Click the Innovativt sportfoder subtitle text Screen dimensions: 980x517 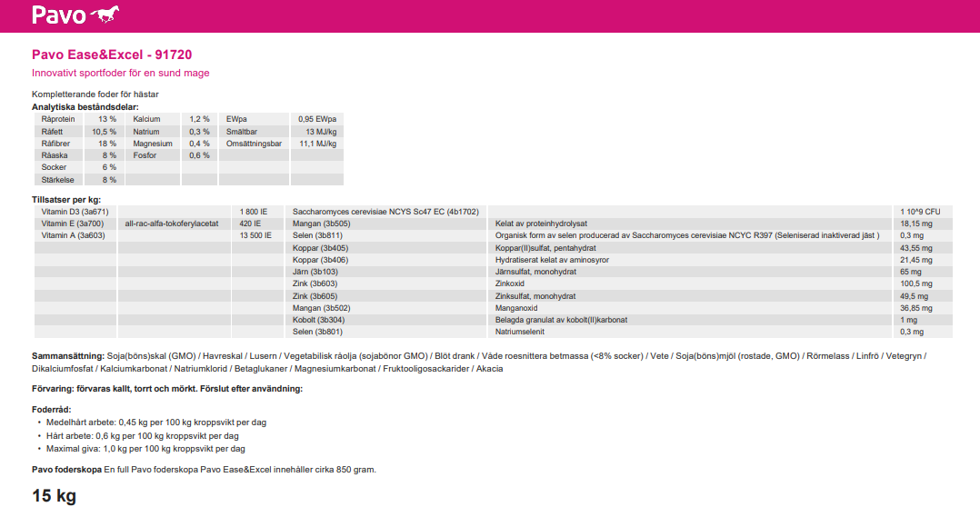(121, 73)
